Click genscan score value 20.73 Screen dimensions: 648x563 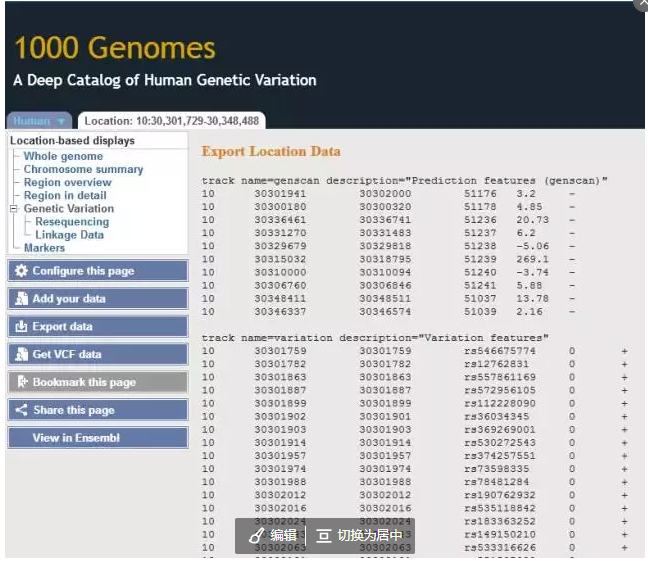point(532,220)
